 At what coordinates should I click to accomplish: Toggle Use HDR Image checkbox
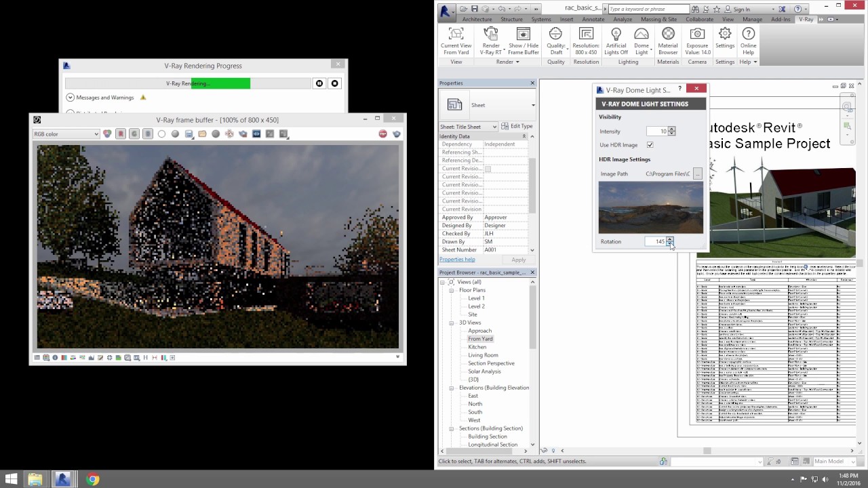click(650, 145)
